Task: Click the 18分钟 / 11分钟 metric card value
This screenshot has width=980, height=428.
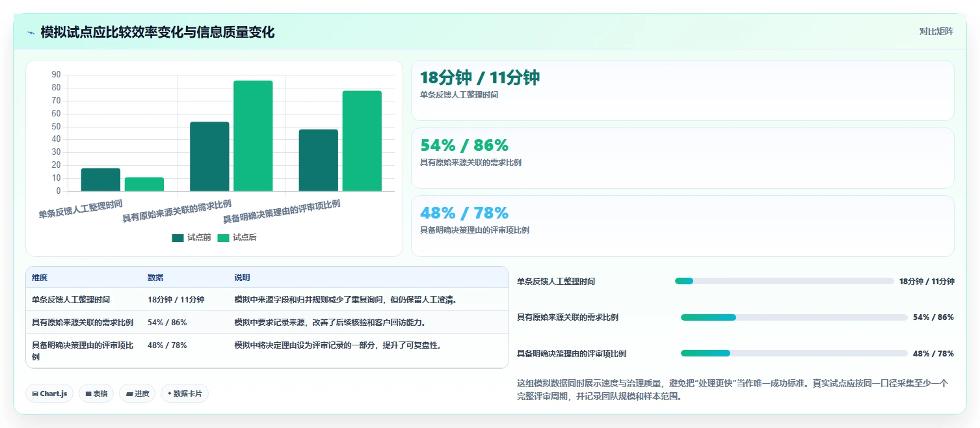Action: pyautogui.click(x=480, y=78)
